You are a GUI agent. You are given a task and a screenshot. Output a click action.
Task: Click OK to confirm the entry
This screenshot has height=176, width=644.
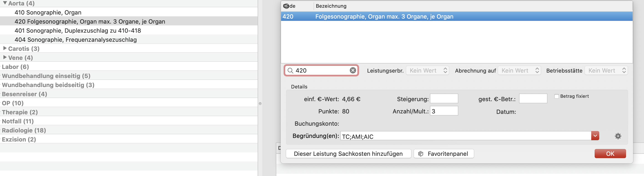pyautogui.click(x=610, y=154)
